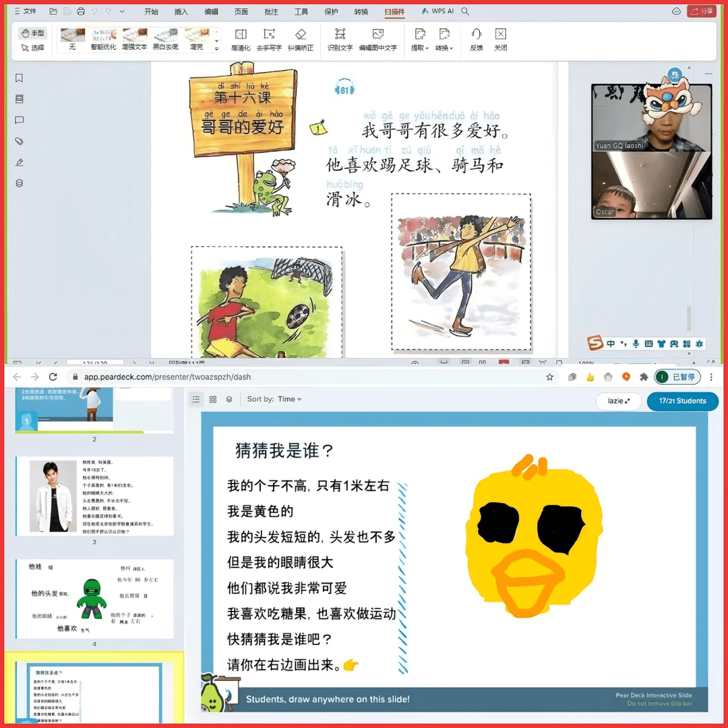
Task: Open the Sogou toolbox grid icon
Action: (687, 344)
